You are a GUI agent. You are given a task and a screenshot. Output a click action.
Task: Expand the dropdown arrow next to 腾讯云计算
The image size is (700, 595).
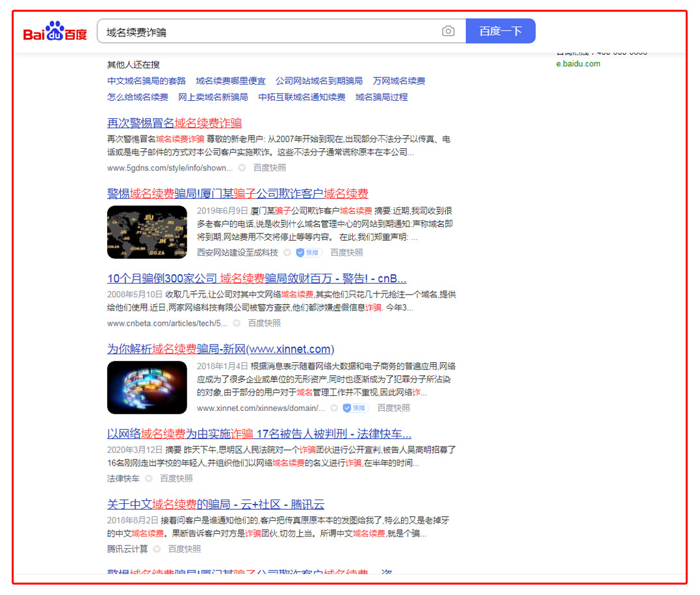(x=157, y=549)
